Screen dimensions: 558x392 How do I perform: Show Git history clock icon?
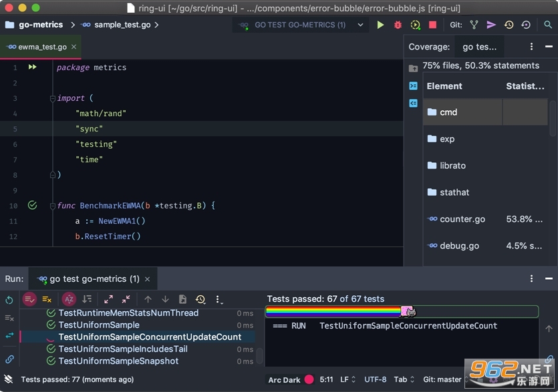tap(509, 25)
